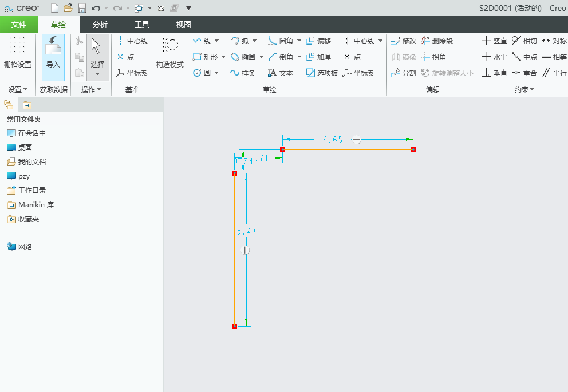
Task: Click the Redo arrow icon
Action: pyautogui.click(x=117, y=8)
